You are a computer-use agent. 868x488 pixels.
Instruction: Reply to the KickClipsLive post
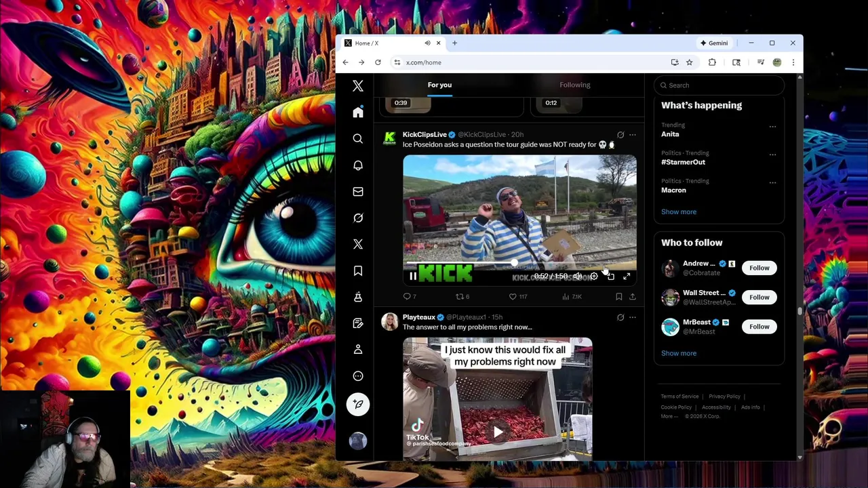410,296
